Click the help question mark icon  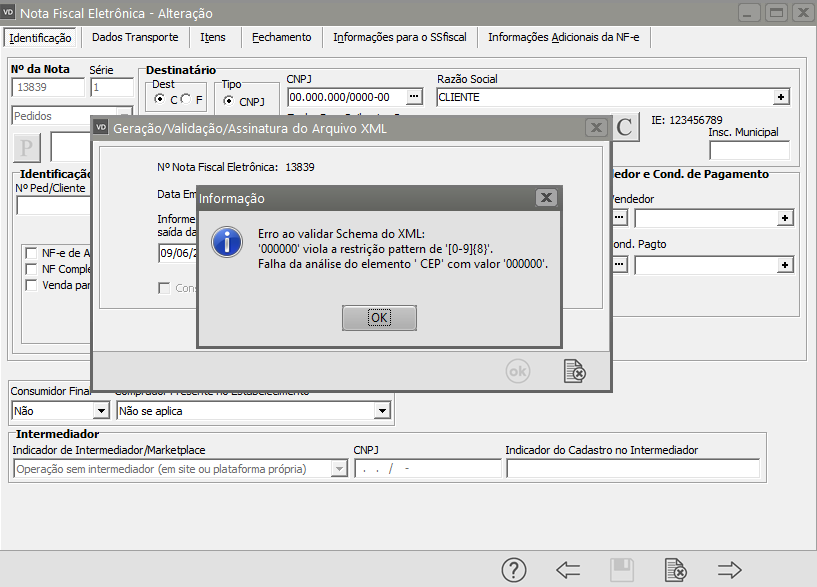coord(514,570)
